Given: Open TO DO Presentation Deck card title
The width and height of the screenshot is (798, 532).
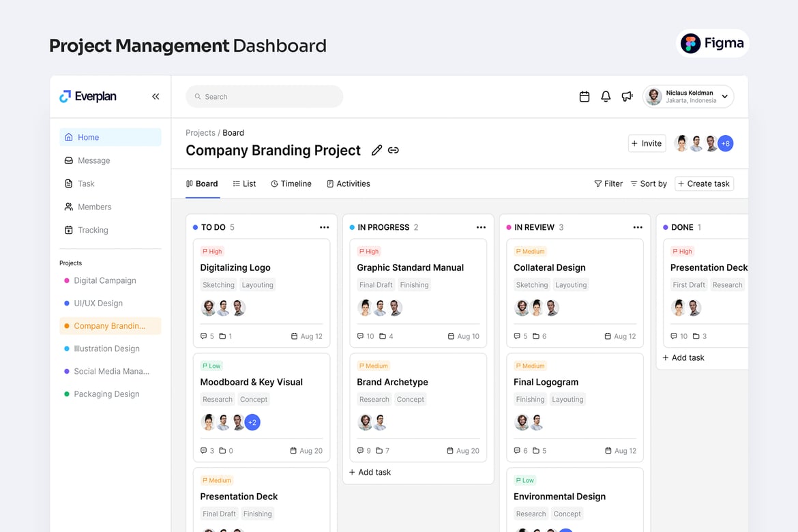Looking at the screenshot, I should [x=239, y=497].
